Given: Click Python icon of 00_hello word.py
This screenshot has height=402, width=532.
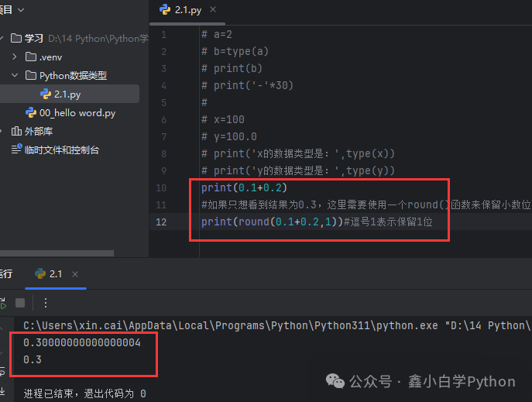Looking at the screenshot, I should tap(31, 112).
